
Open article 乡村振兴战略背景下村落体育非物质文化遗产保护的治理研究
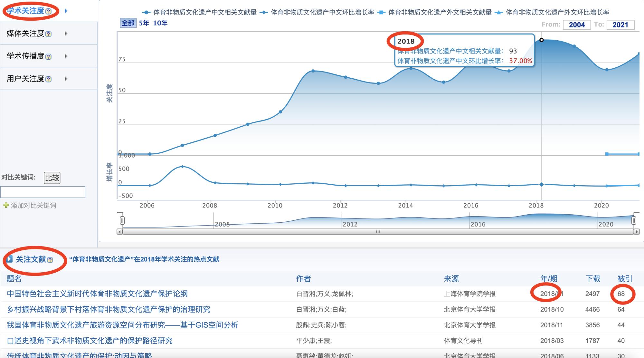109,310
